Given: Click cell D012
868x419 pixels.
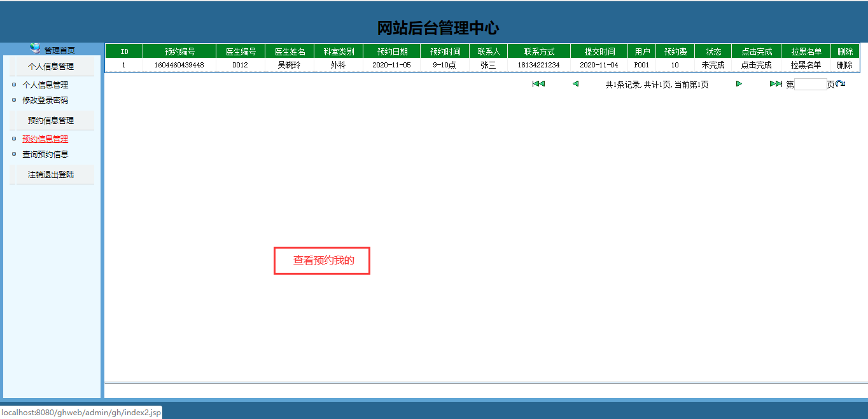Looking at the screenshot, I should click(241, 65).
